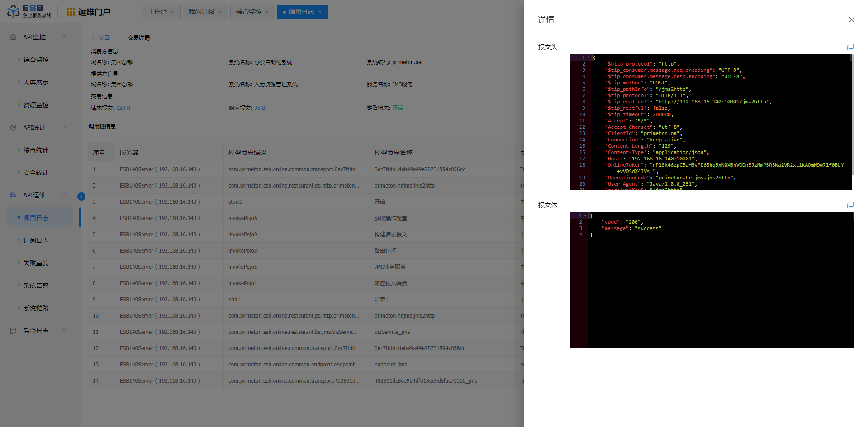The height and width of the screenshot is (427, 868).
Task: Switch to the 工作台 tab
Action: (157, 12)
